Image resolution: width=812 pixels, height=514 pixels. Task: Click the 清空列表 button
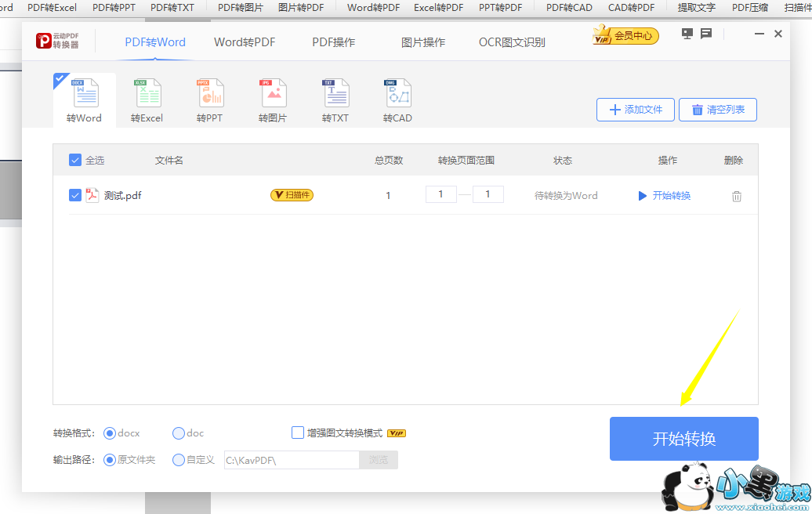click(717, 110)
